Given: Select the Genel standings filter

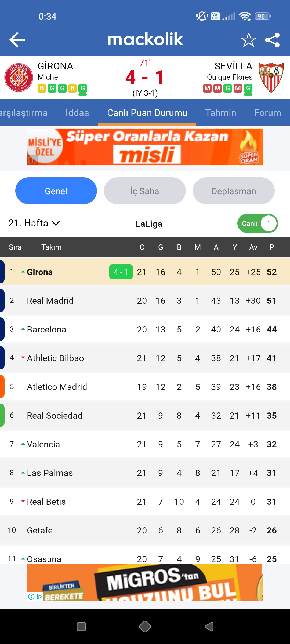Looking at the screenshot, I should 56,191.
